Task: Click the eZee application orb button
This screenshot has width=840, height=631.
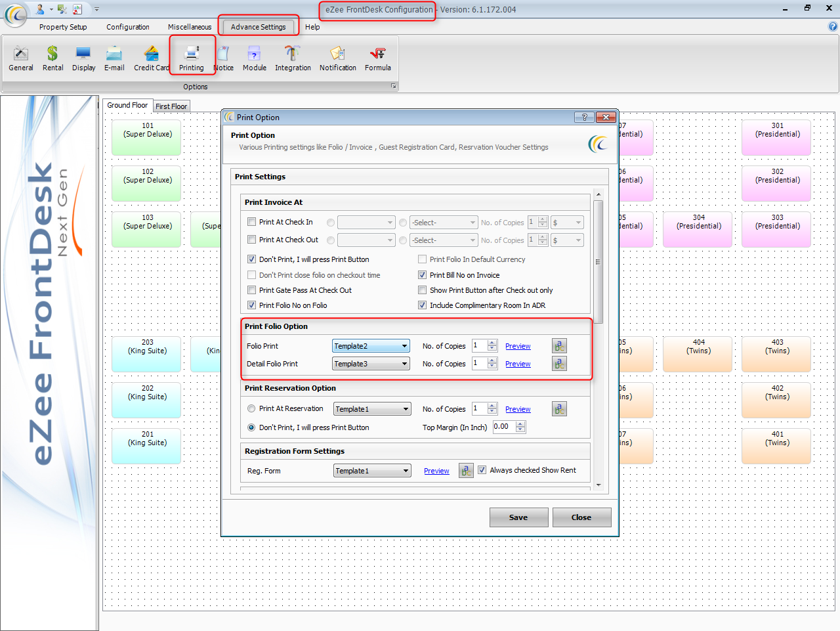Action: click(16, 14)
